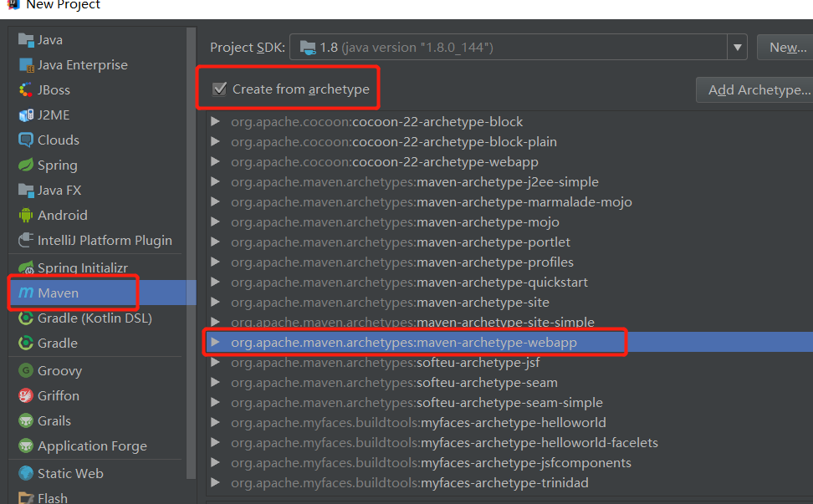Toggle the Create from archetype checkbox
This screenshot has height=504, width=813.
tap(220, 89)
